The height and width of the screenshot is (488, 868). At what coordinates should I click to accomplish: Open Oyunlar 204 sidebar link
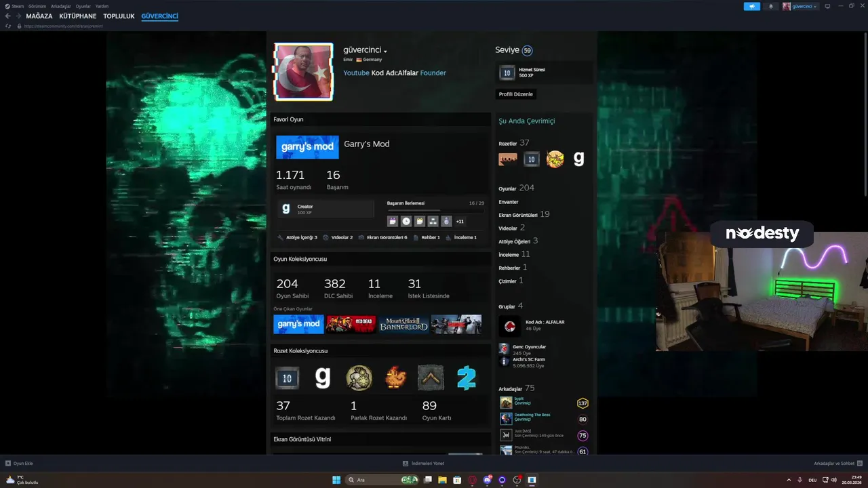[517, 188]
